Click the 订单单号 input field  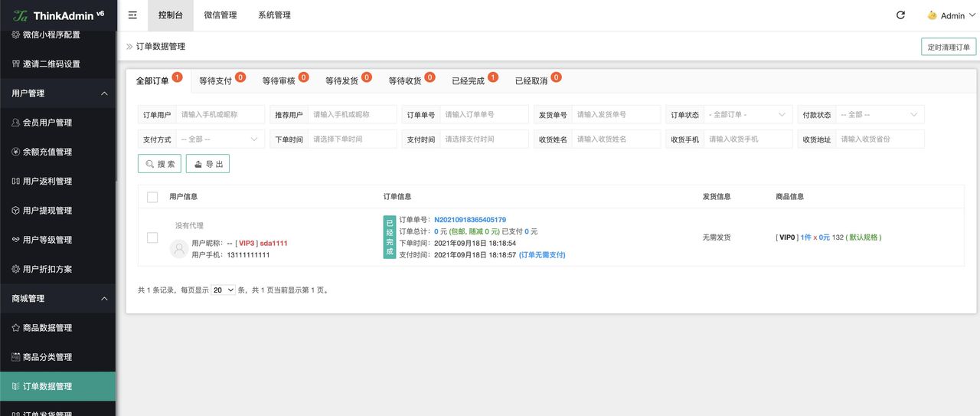pyautogui.click(x=485, y=115)
